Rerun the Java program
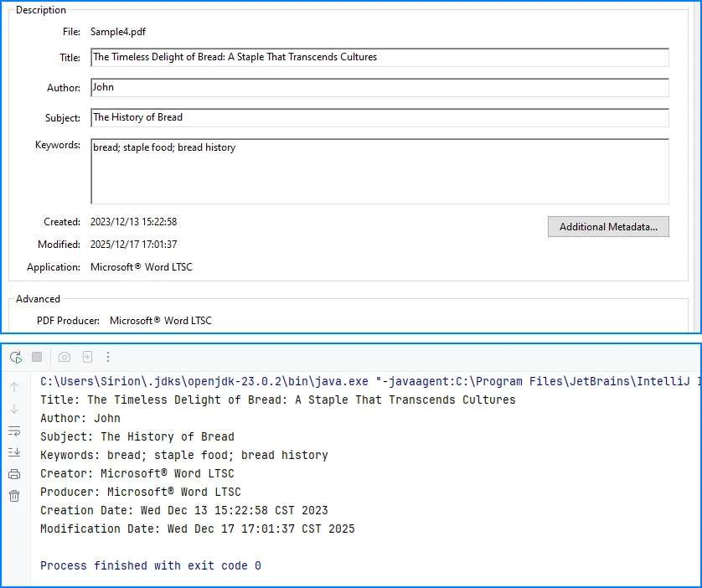702x588 pixels. click(x=15, y=358)
